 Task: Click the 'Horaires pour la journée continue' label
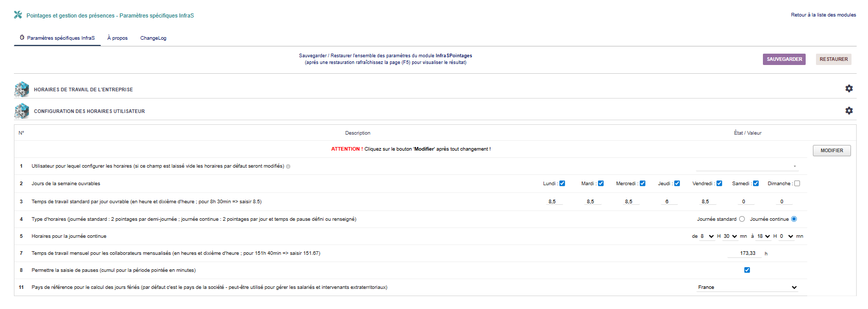pyautogui.click(x=69, y=236)
